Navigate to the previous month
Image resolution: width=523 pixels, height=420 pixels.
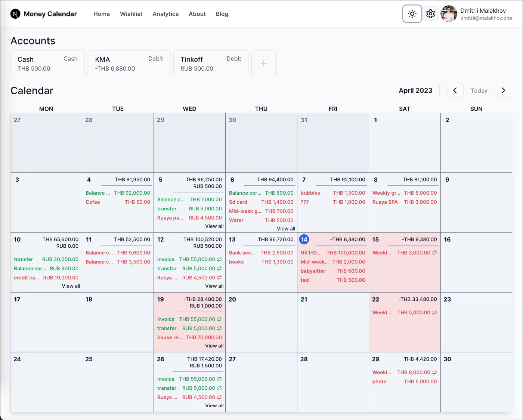[455, 90]
